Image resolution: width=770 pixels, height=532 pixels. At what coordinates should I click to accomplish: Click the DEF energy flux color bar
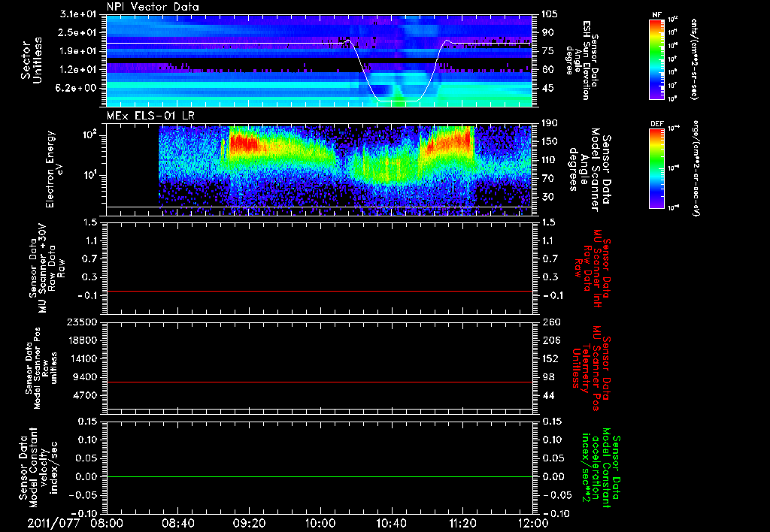point(657,168)
